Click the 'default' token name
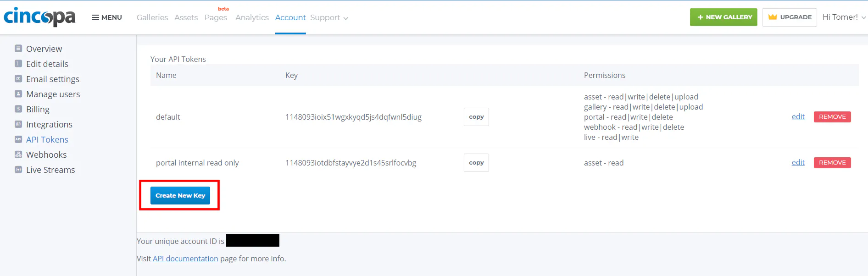The height and width of the screenshot is (276, 868). coord(168,117)
